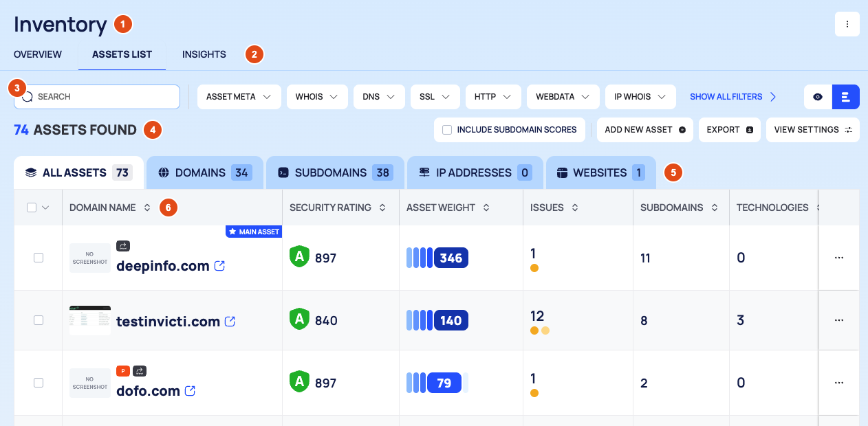Expand the SSL filter dropdown
Screen dimensions: 868x426
click(435, 97)
